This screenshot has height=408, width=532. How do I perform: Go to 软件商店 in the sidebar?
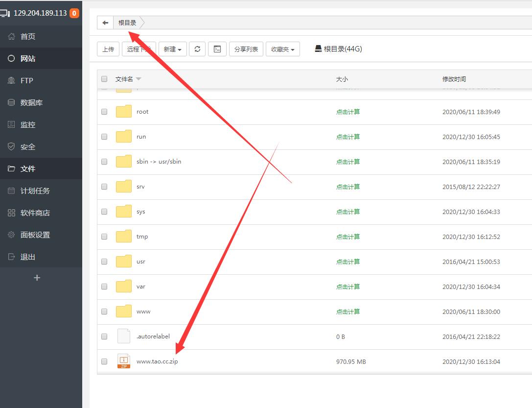tap(35, 213)
